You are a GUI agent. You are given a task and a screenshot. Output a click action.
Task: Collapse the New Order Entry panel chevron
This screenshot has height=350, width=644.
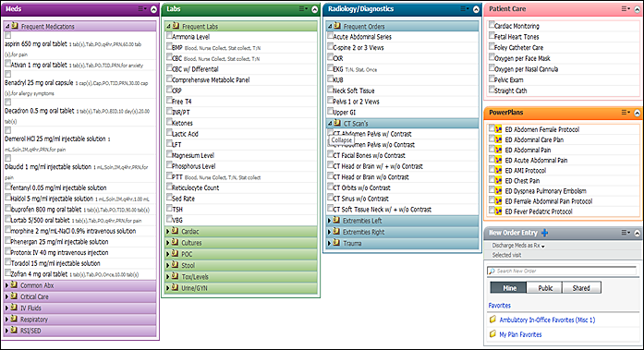(637, 233)
